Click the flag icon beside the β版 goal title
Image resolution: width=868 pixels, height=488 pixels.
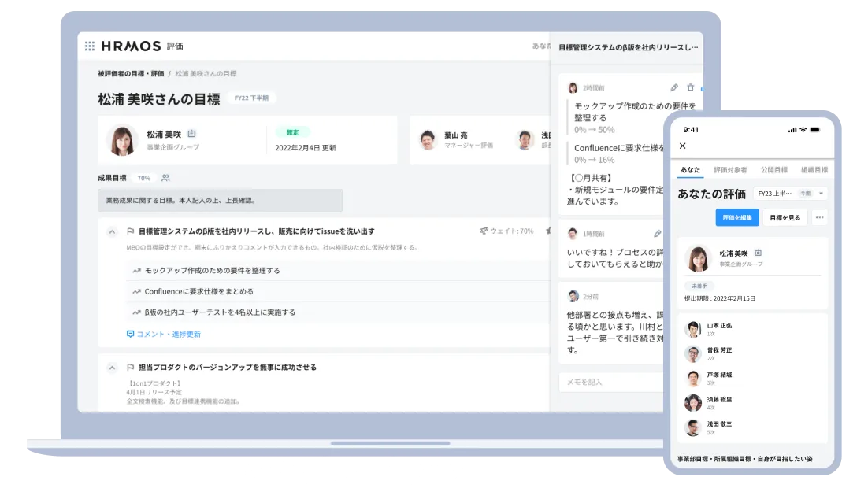tap(129, 230)
